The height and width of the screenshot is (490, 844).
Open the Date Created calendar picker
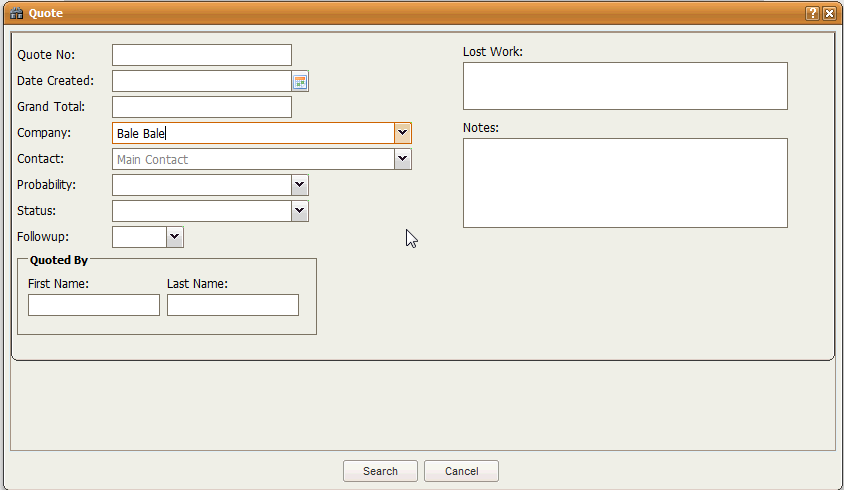point(300,81)
